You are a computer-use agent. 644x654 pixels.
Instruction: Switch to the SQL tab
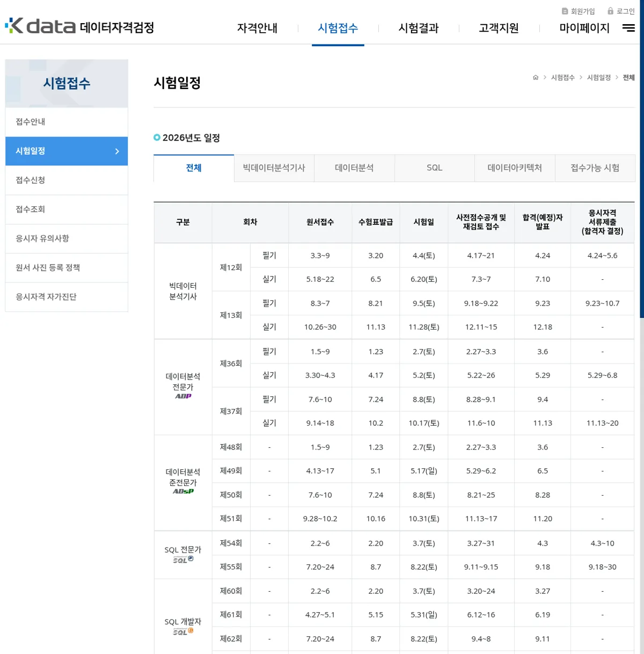(x=435, y=168)
